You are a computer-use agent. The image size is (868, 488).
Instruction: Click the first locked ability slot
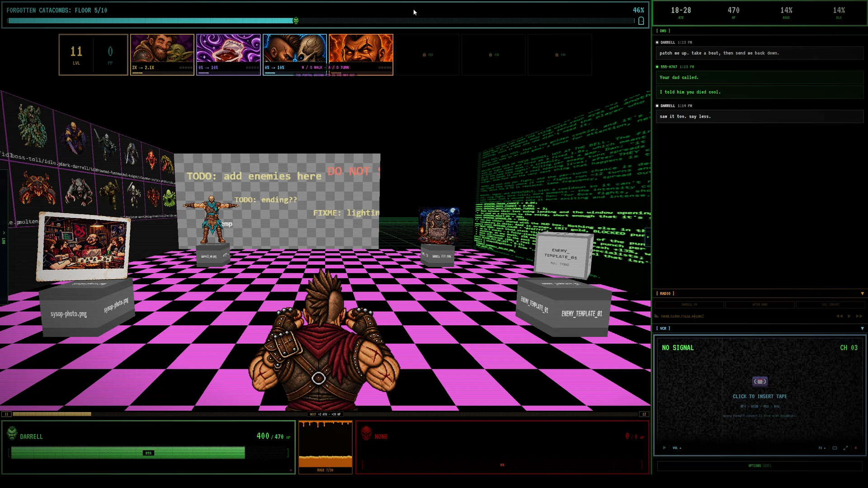[427, 55]
